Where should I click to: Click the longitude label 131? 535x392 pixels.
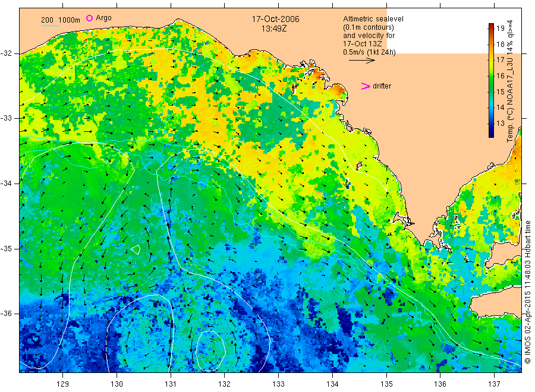click(x=171, y=384)
